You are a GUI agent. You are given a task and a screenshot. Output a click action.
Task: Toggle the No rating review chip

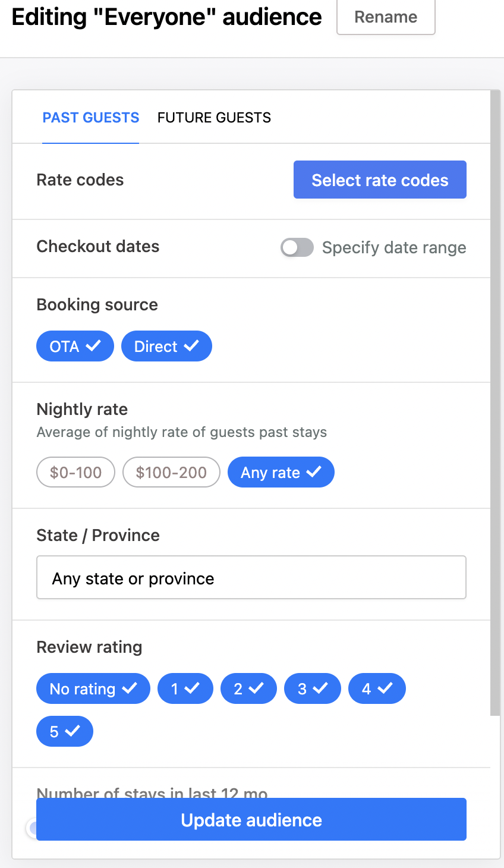coord(93,688)
